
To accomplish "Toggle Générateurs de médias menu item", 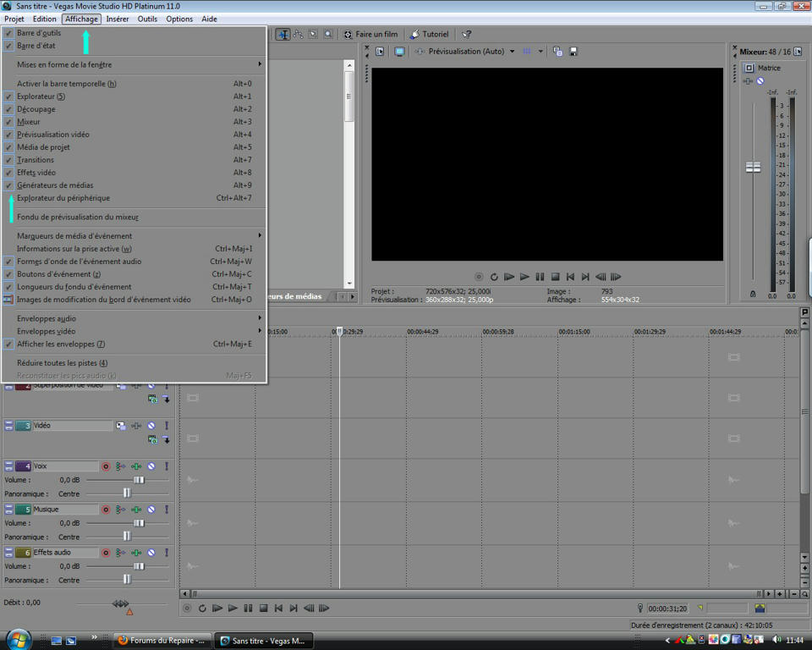I will coord(134,185).
